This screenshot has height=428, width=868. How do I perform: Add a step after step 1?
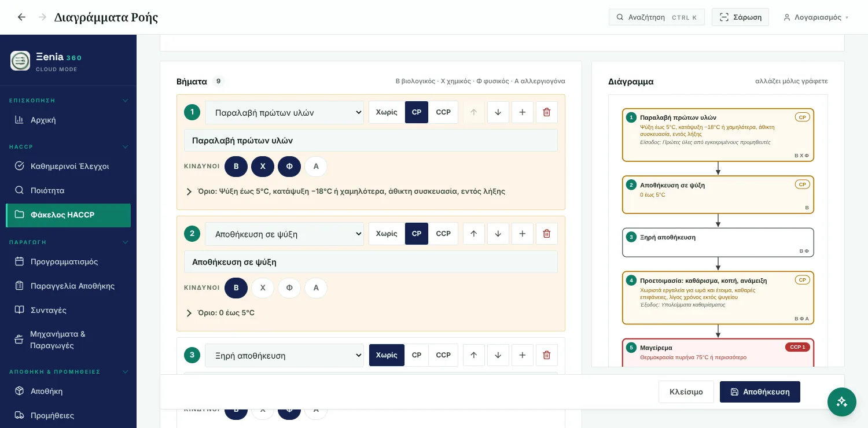pyautogui.click(x=523, y=112)
